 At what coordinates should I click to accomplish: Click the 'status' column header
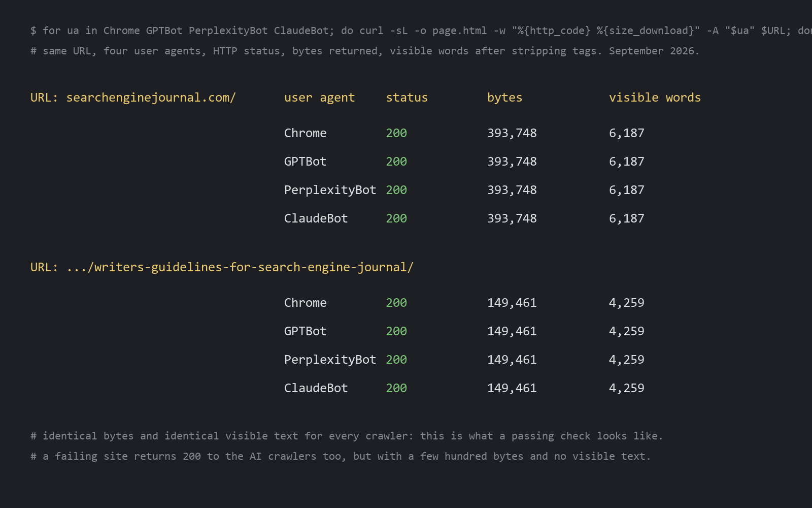coord(407,98)
